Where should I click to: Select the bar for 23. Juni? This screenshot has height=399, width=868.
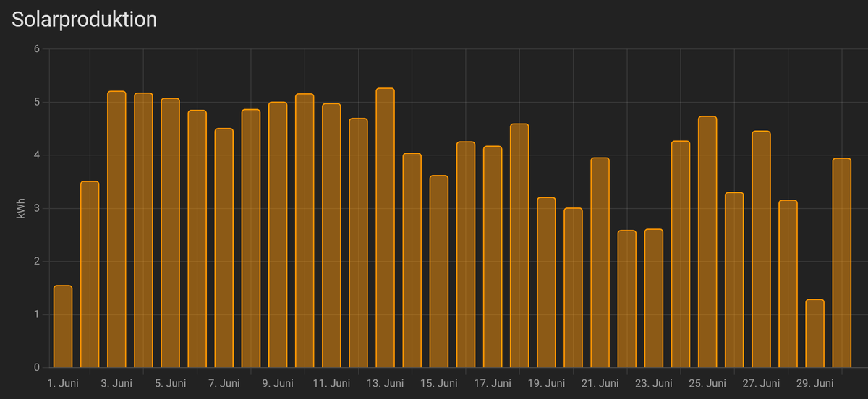click(x=654, y=299)
